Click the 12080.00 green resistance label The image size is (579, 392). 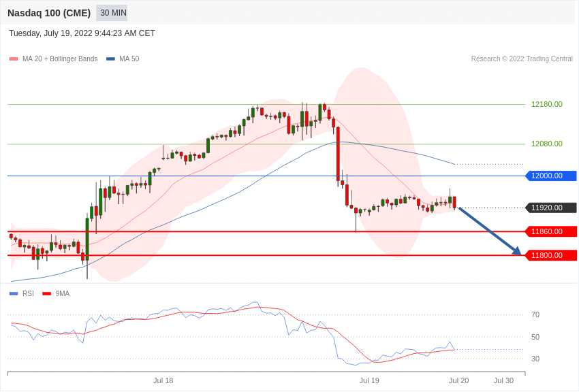click(547, 144)
